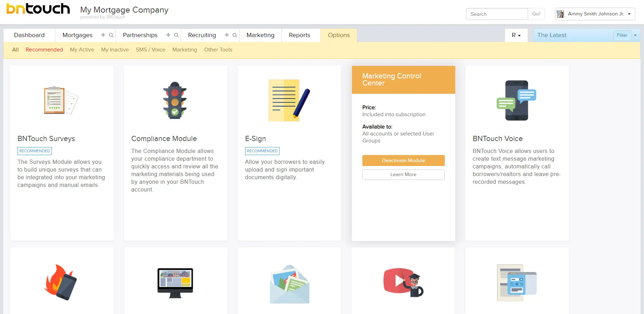
Task: Click the flaming phone module icon
Action: click(61, 282)
